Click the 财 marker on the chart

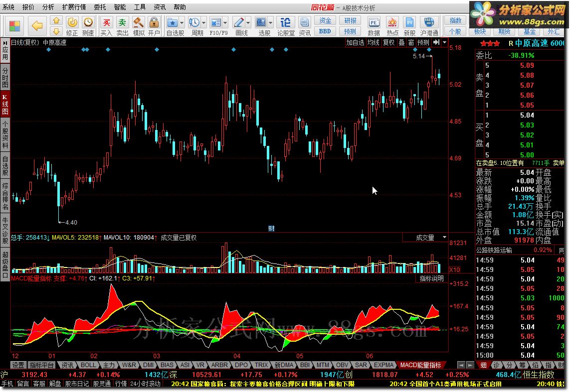coord(271,228)
